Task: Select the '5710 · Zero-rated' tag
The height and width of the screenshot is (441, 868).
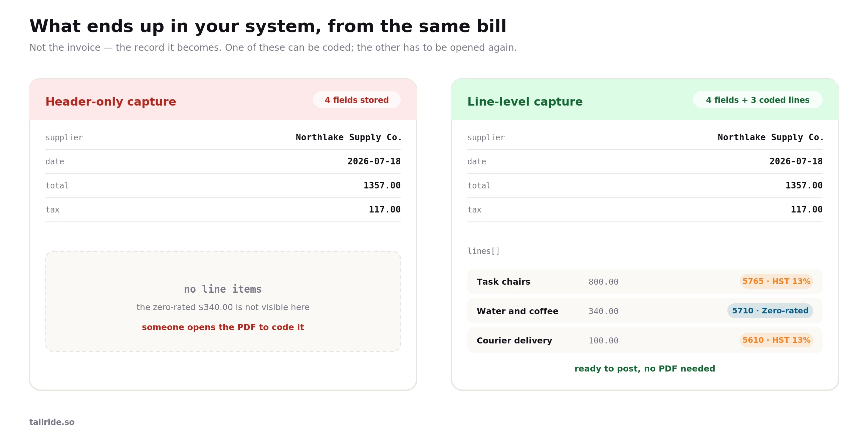Action: pos(770,310)
